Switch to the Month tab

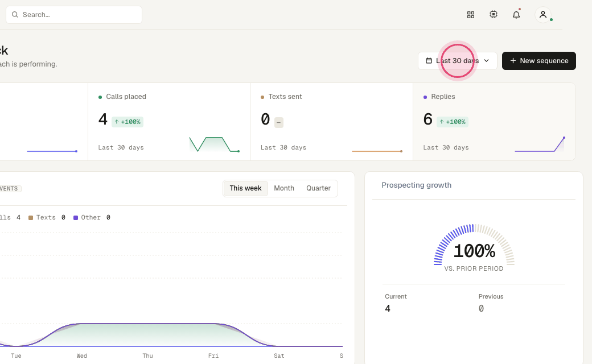coord(284,188)
